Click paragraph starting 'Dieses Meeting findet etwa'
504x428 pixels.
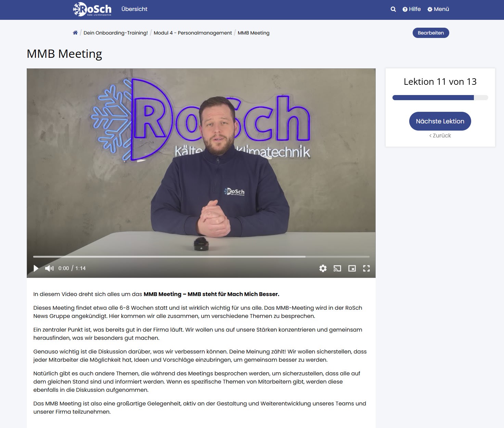[x=198, y=312]
